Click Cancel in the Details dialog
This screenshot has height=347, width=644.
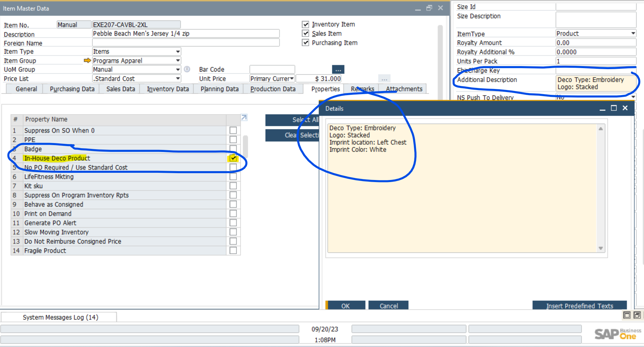tap(389, 306)
